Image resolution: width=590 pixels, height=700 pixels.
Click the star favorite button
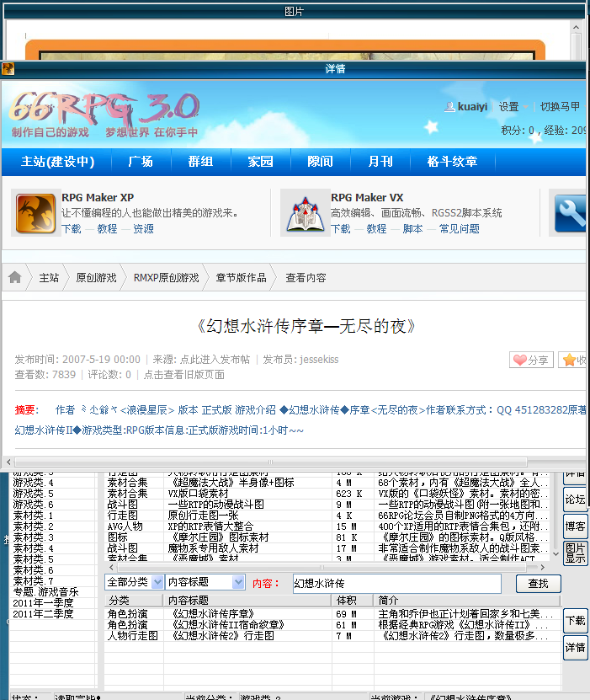click(x=574, y=360)
